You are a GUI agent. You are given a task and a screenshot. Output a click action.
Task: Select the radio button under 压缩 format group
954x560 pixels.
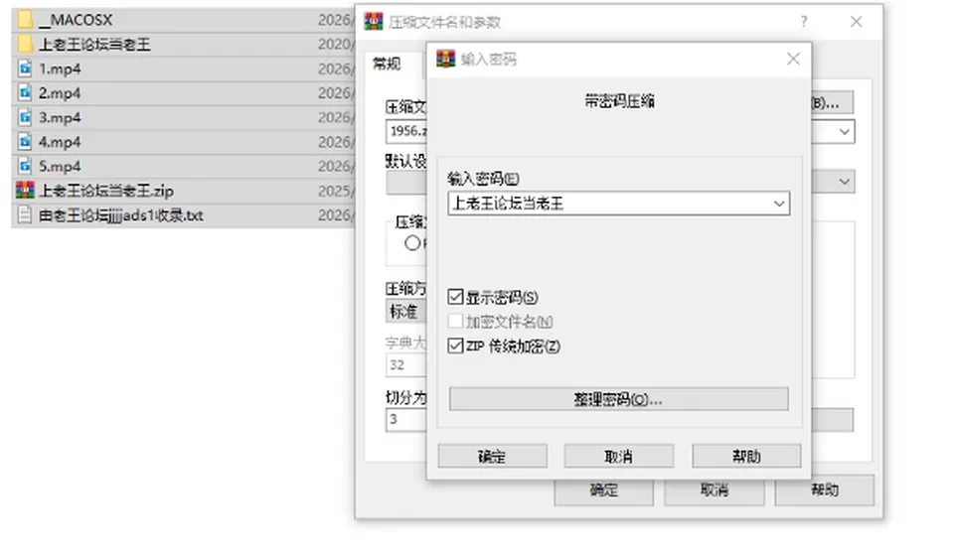(412, 243)
